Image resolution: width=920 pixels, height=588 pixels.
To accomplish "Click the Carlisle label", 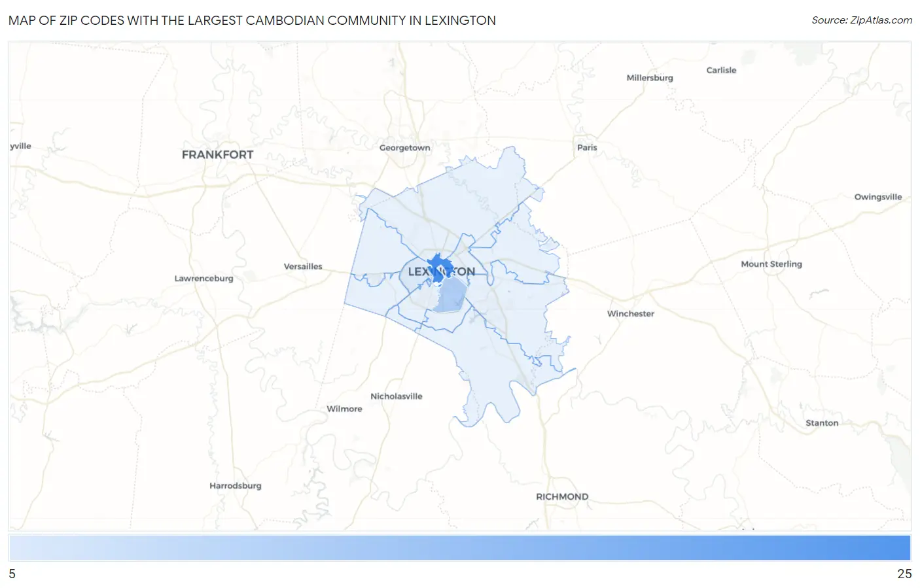I will pos(721,70).
